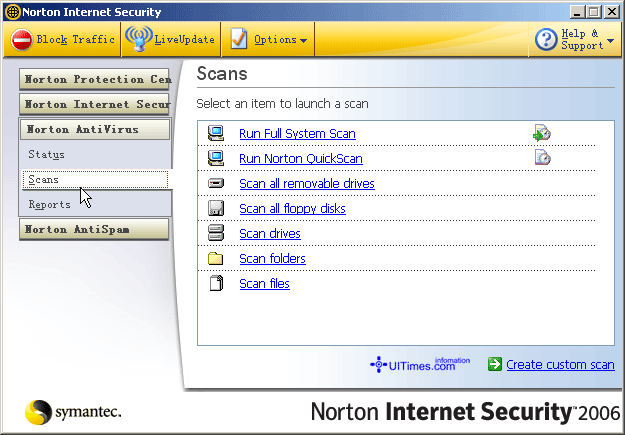Launch Run Norton QuickScan link
The image size is (625, 435).
[x=301, y=159]
